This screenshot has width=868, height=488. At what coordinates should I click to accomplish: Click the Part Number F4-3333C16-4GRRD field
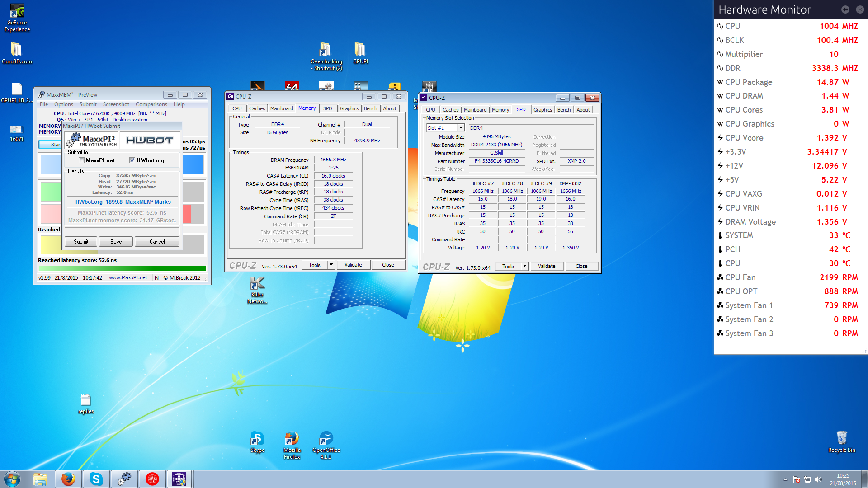[x=496, y=161]
